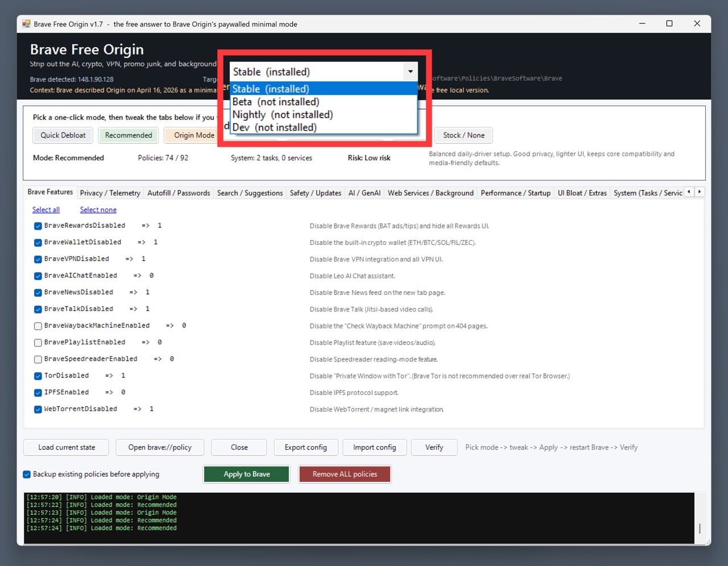Click the 'Disable WebTorrent / magnet link integration.' text
The image size is (728, 566).
377,409
